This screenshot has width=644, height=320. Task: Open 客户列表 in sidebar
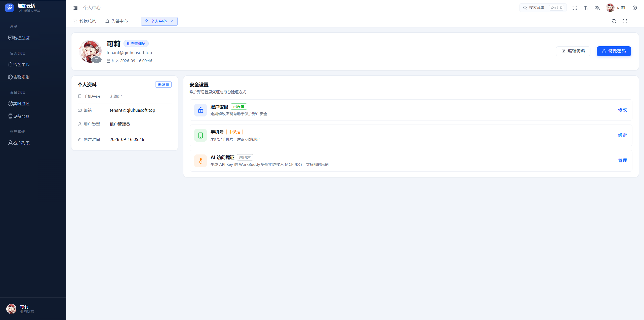tap(33, 143)
